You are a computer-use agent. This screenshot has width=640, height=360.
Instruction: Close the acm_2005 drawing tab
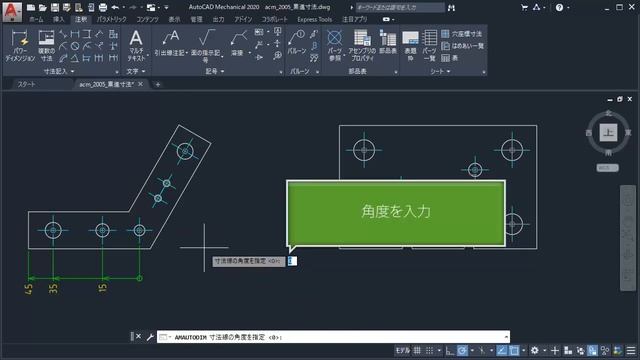[140, 84]
